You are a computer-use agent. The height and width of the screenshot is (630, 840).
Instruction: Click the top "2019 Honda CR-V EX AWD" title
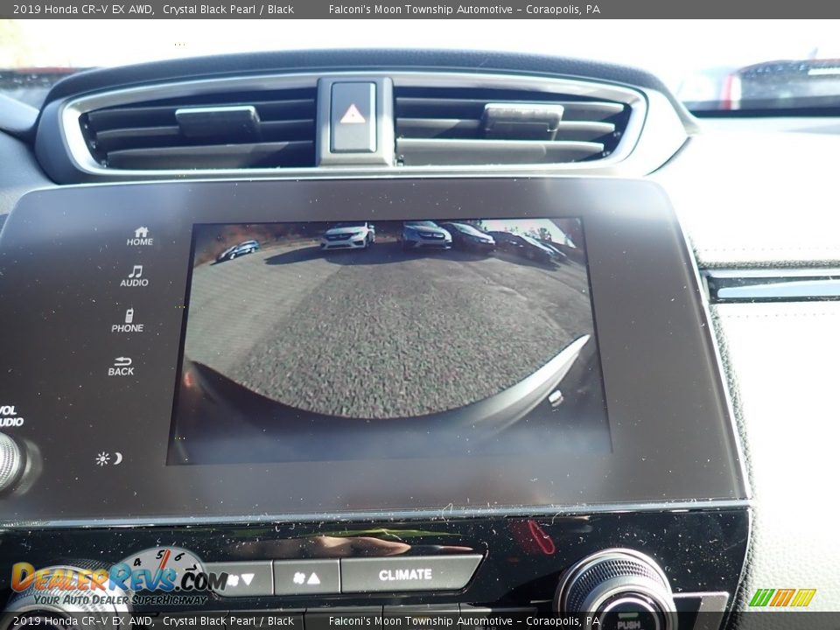(83, 10)
